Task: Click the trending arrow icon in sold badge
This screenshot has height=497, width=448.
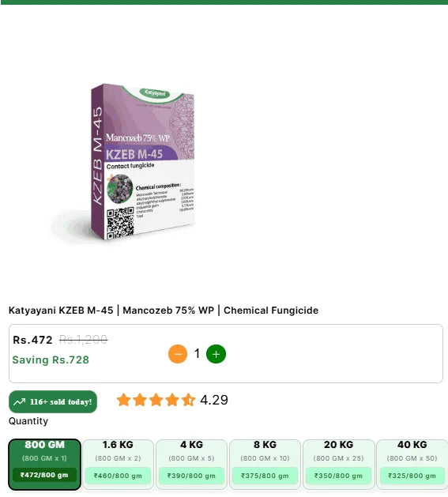Action: (x=19, y=402)
